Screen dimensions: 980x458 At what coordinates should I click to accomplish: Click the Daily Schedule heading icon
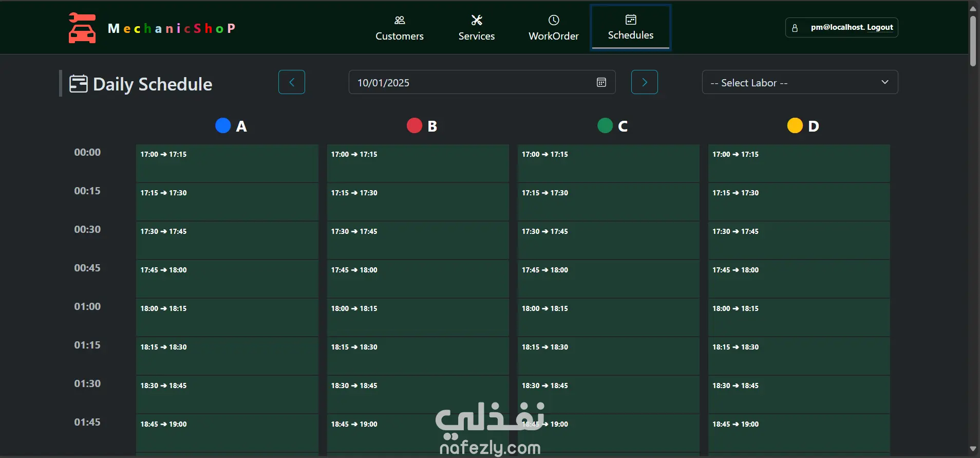[x=79, y=83]
